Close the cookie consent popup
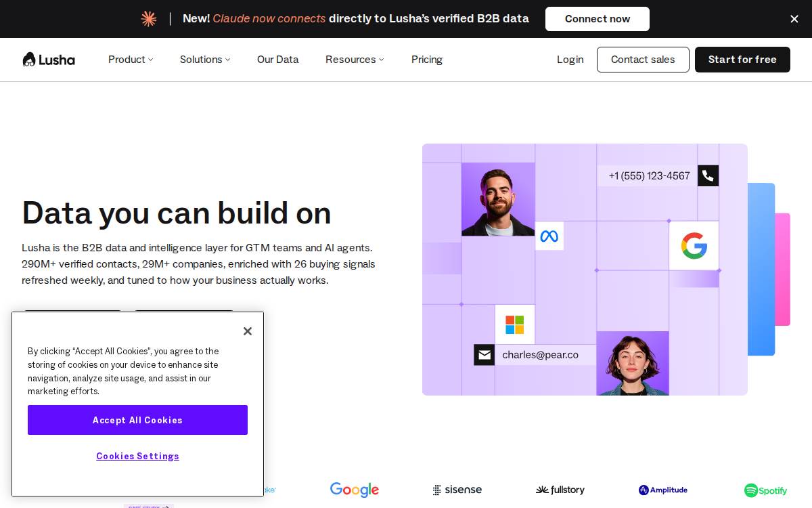Viewport: 812px width, 508px height. click(x=248, y=331)
